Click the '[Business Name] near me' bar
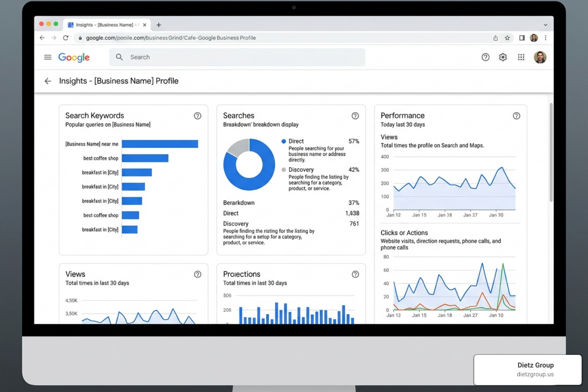 tap(160, 144)
